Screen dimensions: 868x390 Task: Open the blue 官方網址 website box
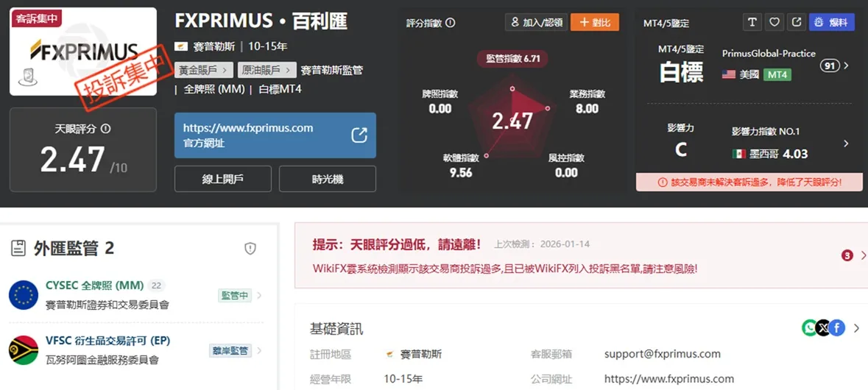275,135
